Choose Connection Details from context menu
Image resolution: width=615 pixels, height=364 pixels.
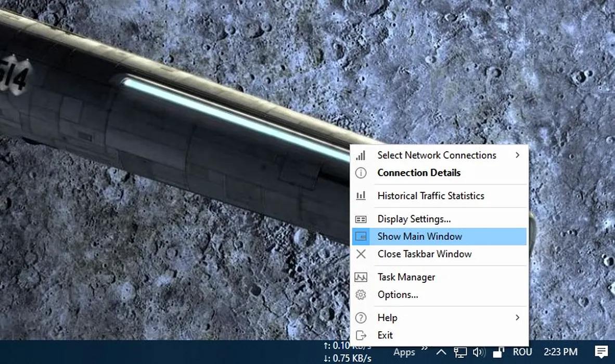[439, 173]
